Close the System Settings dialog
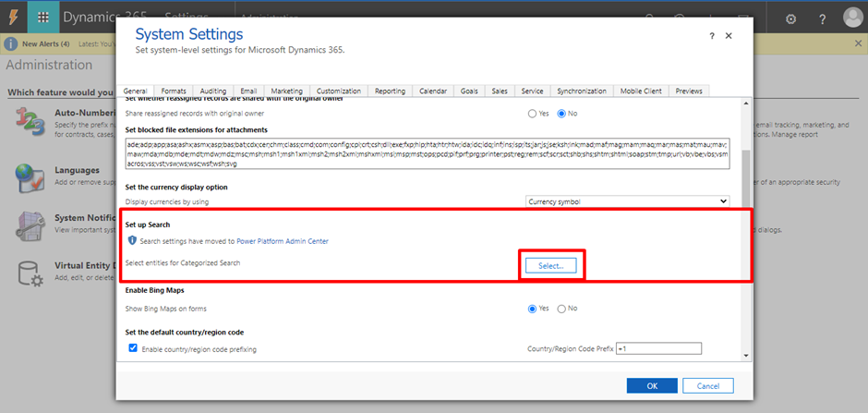 pos(729,36)
